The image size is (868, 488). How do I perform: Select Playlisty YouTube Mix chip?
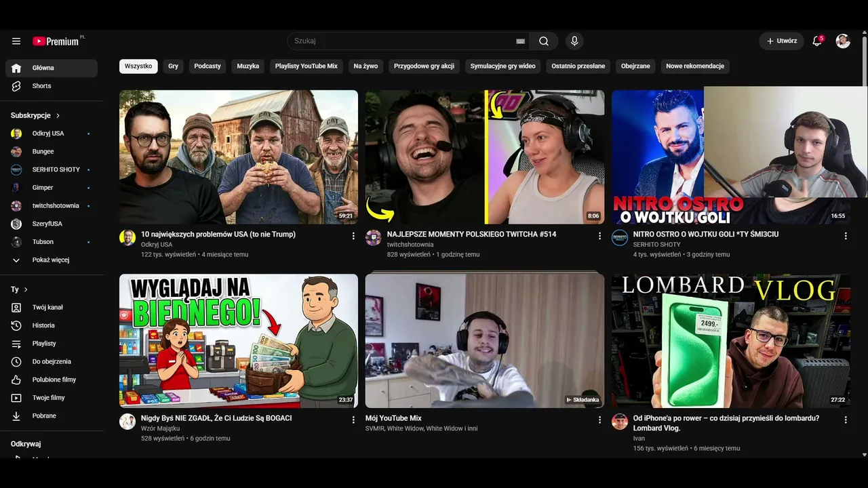(x=307, y=66)
